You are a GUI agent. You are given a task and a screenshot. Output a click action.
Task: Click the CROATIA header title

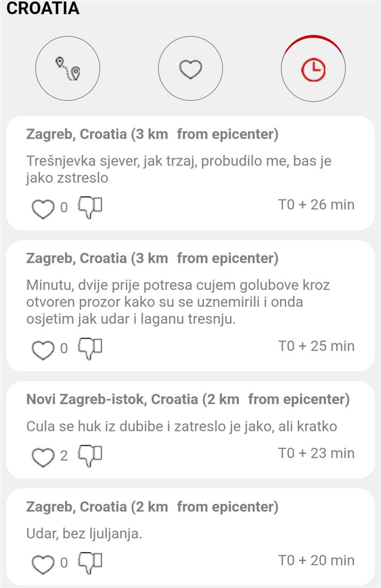click(x=43, y=9)
